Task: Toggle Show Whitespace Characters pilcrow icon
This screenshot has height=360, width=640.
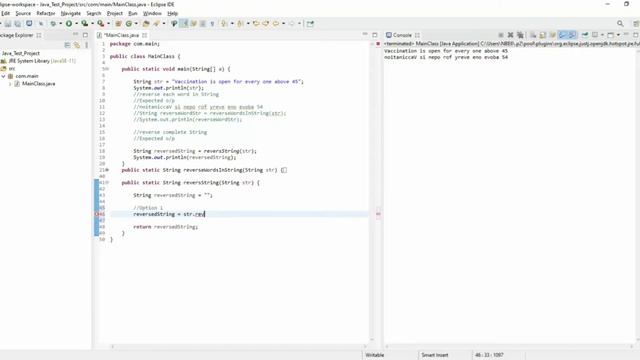Action: (x=212, y=24)
